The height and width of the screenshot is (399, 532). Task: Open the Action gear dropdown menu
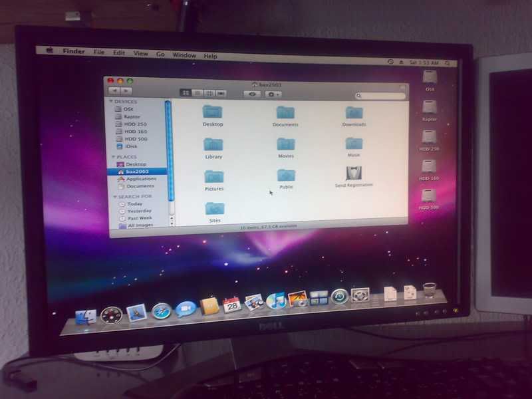tap(273, 94)
